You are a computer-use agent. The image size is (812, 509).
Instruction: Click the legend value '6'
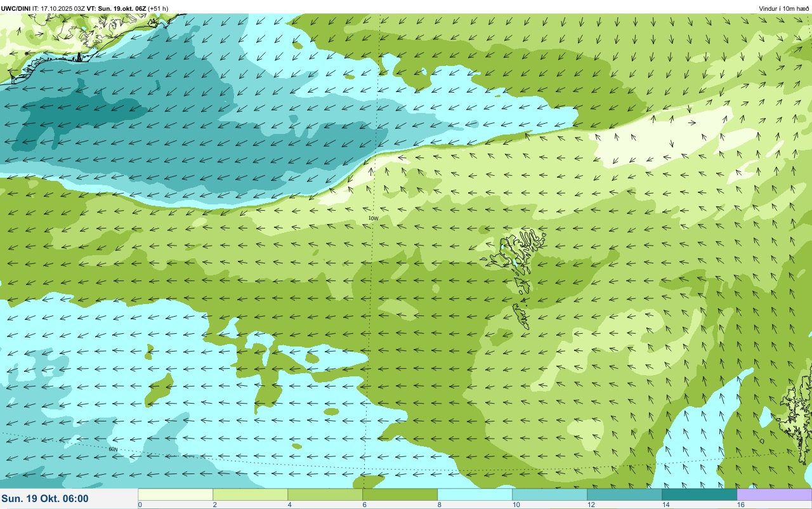(x=364, y=505)
